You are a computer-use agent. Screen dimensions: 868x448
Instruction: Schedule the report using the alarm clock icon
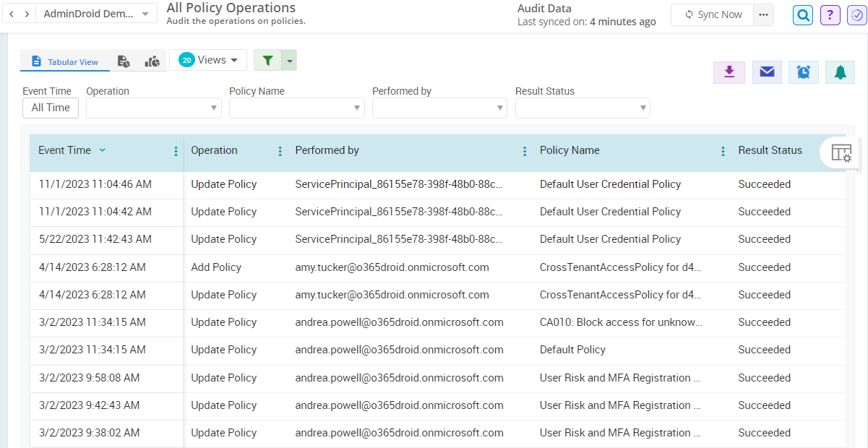803,72
